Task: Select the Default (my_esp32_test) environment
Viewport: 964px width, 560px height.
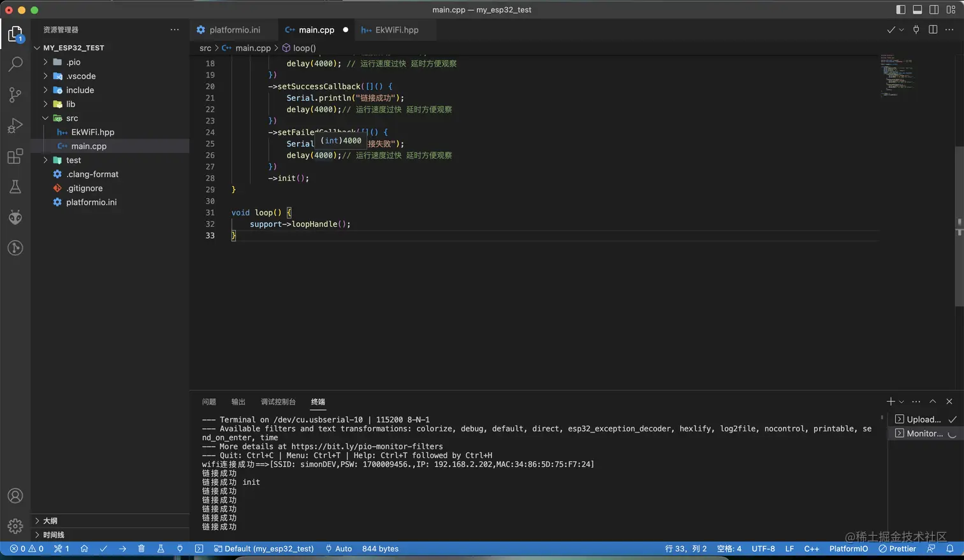Action: tap(264, 549)
